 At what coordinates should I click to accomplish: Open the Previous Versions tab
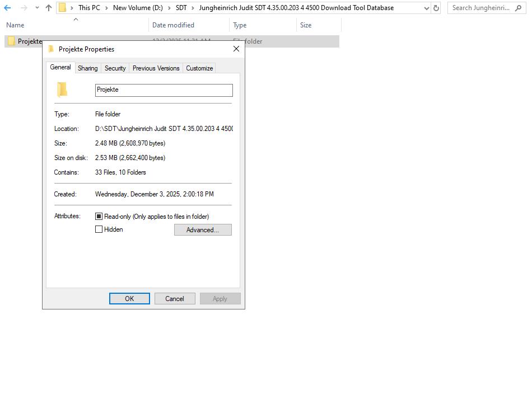coord(156,68)
